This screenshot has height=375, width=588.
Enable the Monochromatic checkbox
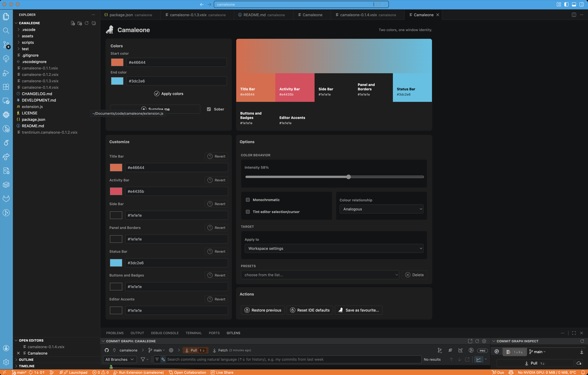coord(248,200)
